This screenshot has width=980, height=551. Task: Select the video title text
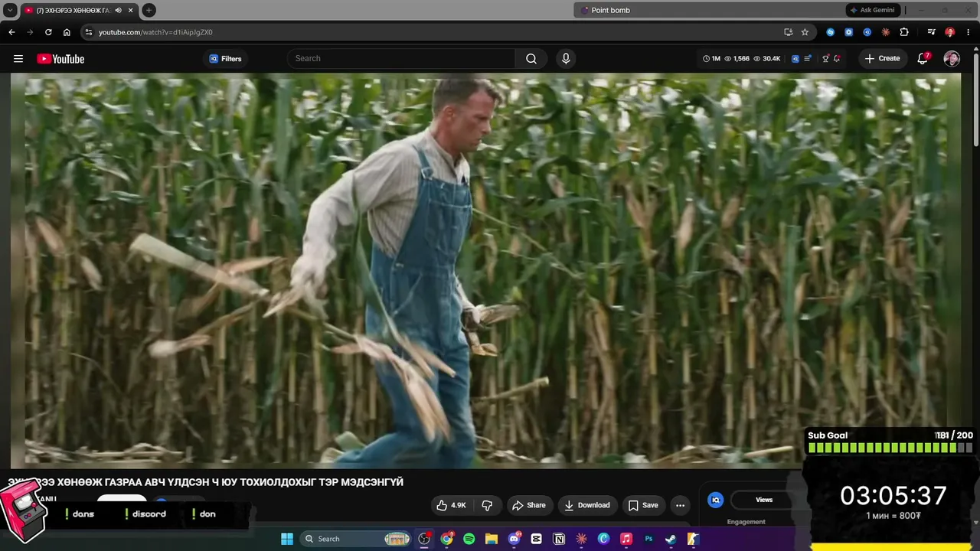[x=205, y=482]
